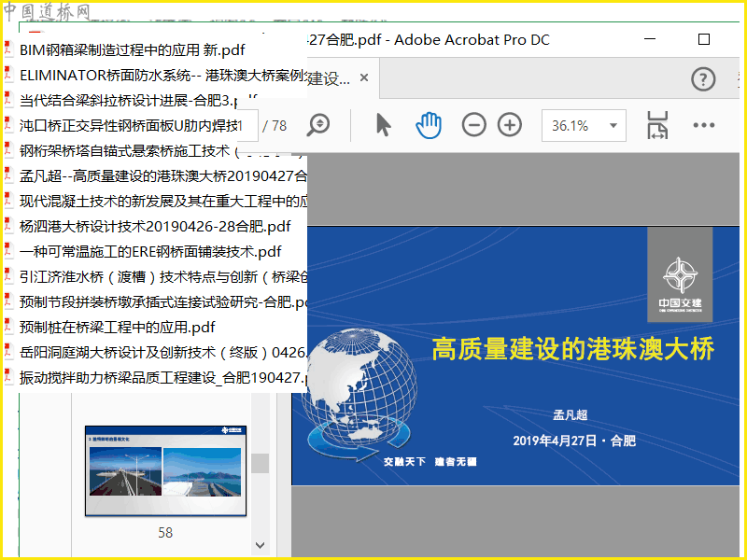This screenshot has height=560, width=747.
Task: Click the help question mark icon
Action: click(703, 79)
